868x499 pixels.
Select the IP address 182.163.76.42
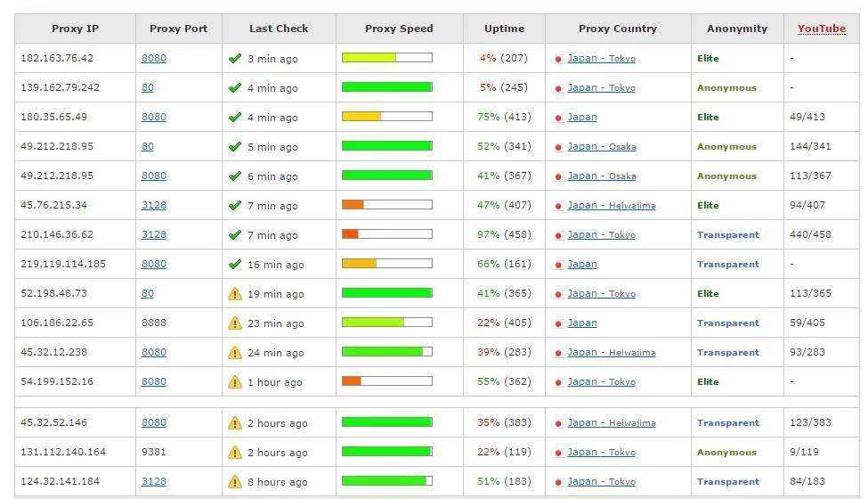tap(57, 58)
